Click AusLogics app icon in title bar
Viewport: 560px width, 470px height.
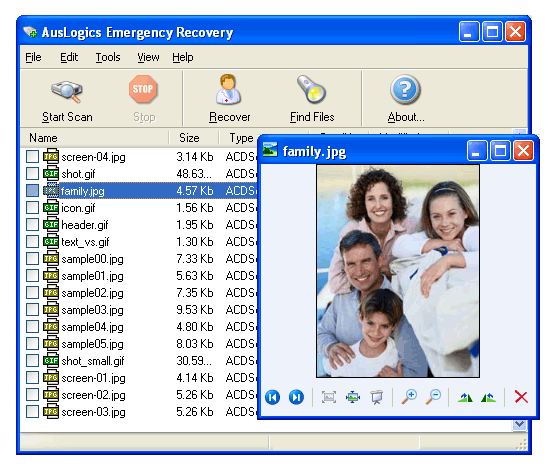[x=30, y=32]
